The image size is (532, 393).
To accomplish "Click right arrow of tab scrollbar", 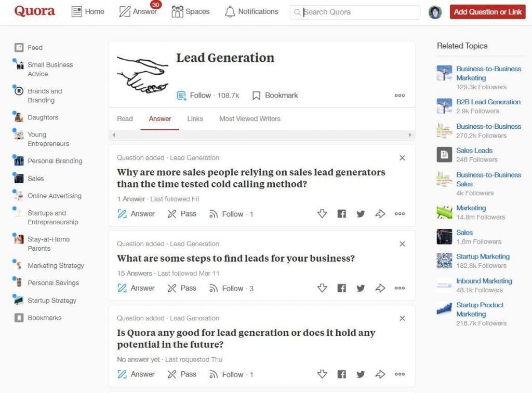I will pyautogui.click(x=410, y=135).
